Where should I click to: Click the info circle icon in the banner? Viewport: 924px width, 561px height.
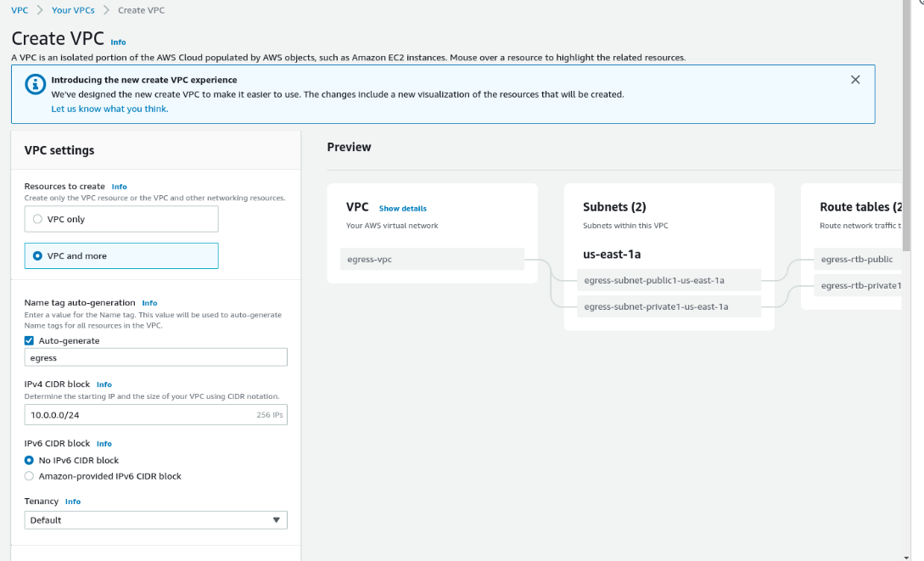pyautogui.click(x=36, y=84)
